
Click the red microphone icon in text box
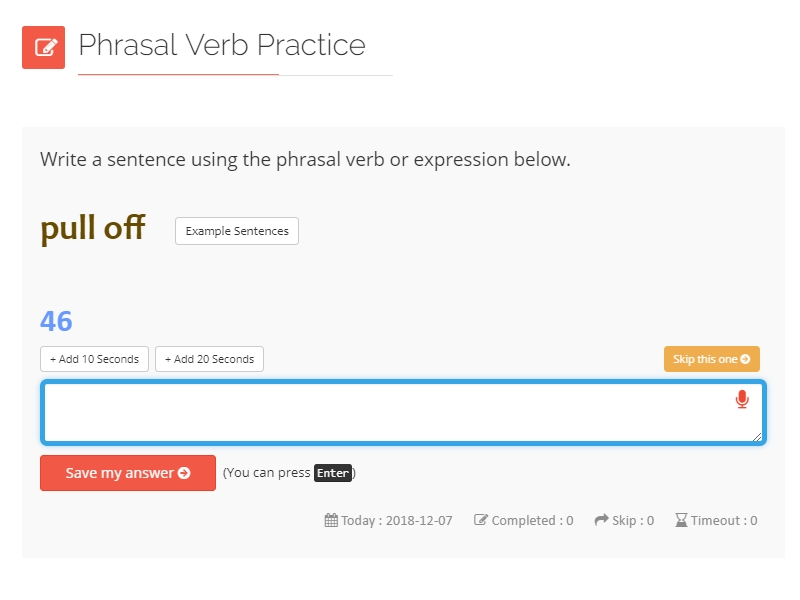click(742, 399)
